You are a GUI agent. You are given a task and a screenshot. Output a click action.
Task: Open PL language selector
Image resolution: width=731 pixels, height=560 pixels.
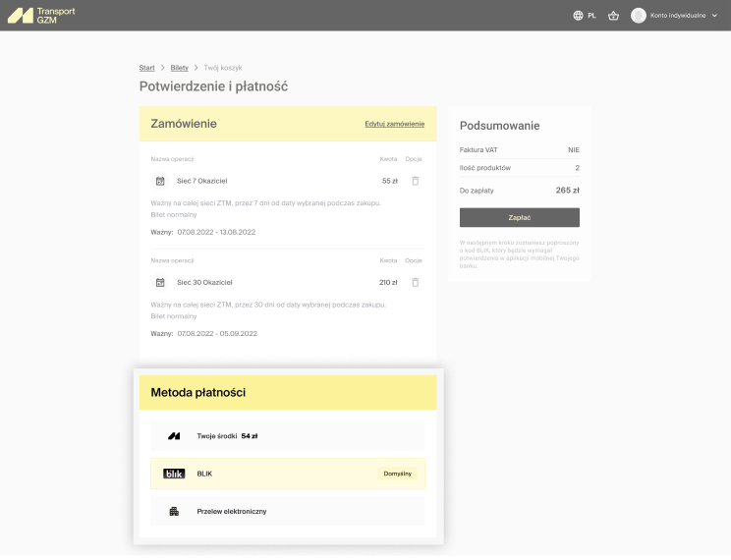[x=591, y=16]
